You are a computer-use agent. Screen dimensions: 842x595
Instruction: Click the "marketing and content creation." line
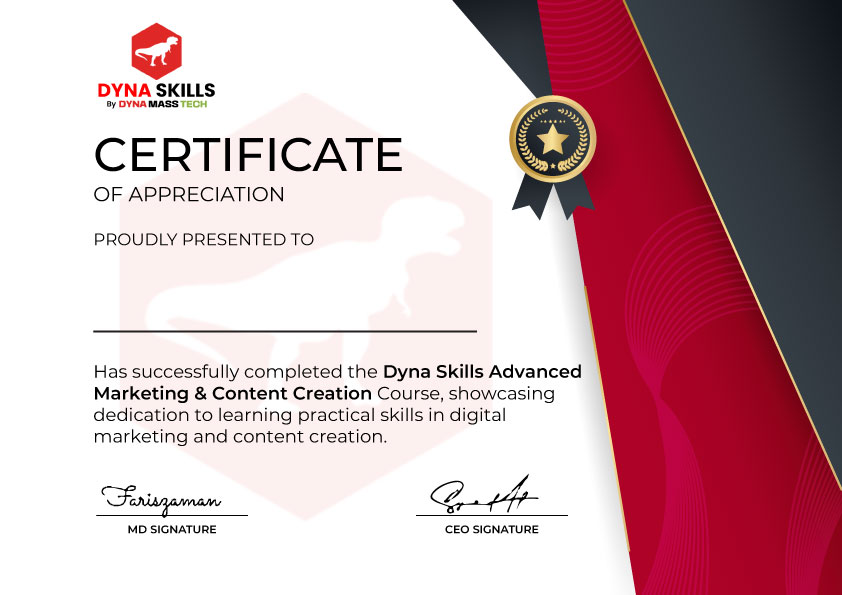(x=240, y=437)
